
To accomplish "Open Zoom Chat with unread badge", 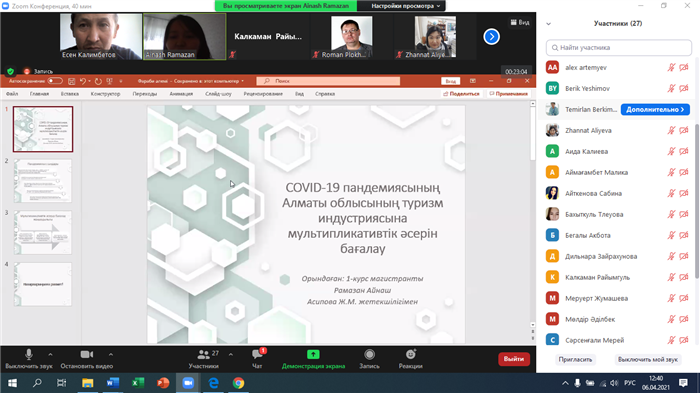I will tap(257, 355).
